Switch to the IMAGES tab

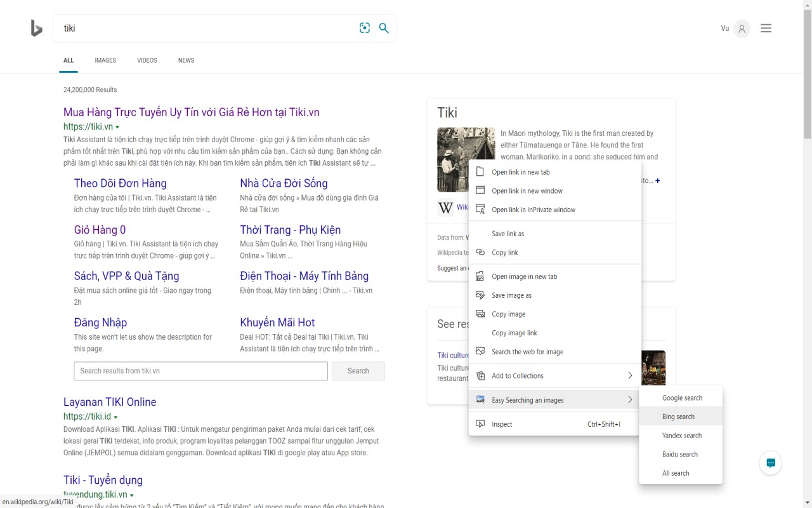click(105, 60)
